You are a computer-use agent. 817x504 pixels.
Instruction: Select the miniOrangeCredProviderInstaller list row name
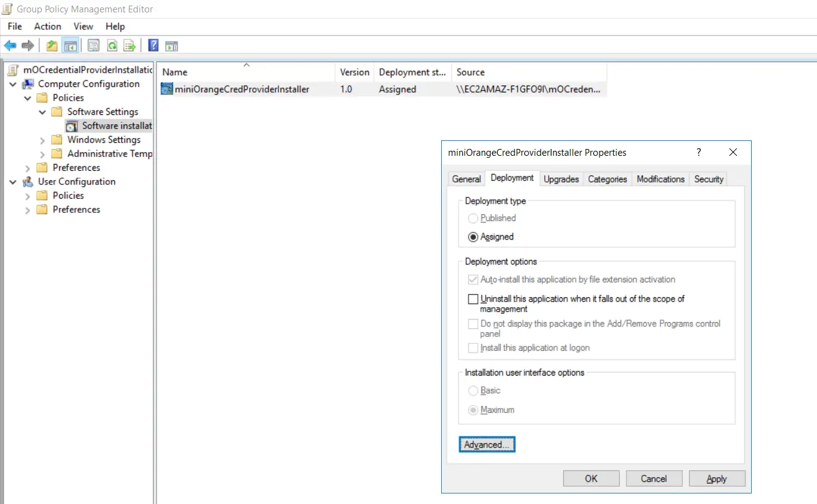point(242,89)
